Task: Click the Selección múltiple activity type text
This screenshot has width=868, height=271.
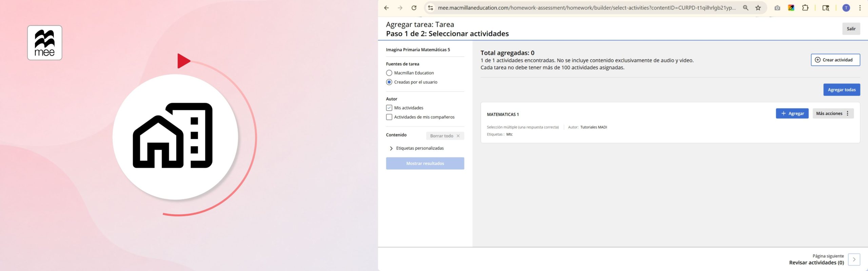Action: point(523,127)
